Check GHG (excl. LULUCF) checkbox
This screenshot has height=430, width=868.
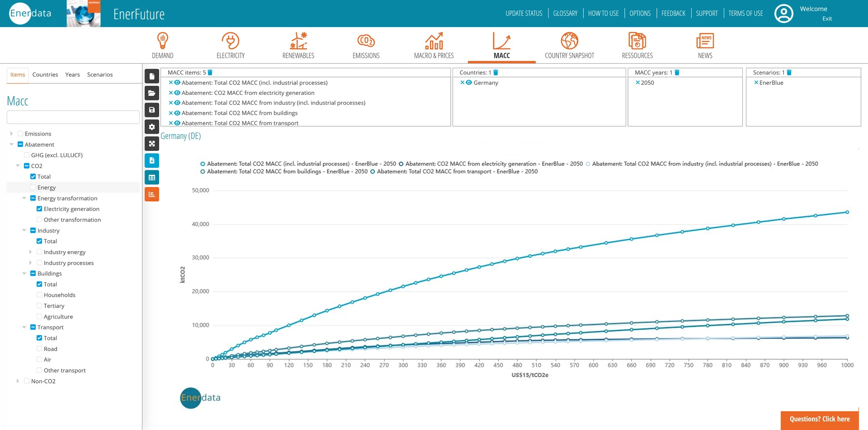pos(27,155)
